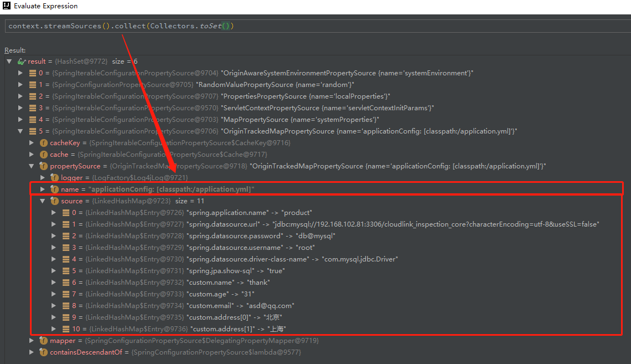The image size is (631, 364).
Task: Collapse the source LinkedHashMap node
Action: coord(43,201)
